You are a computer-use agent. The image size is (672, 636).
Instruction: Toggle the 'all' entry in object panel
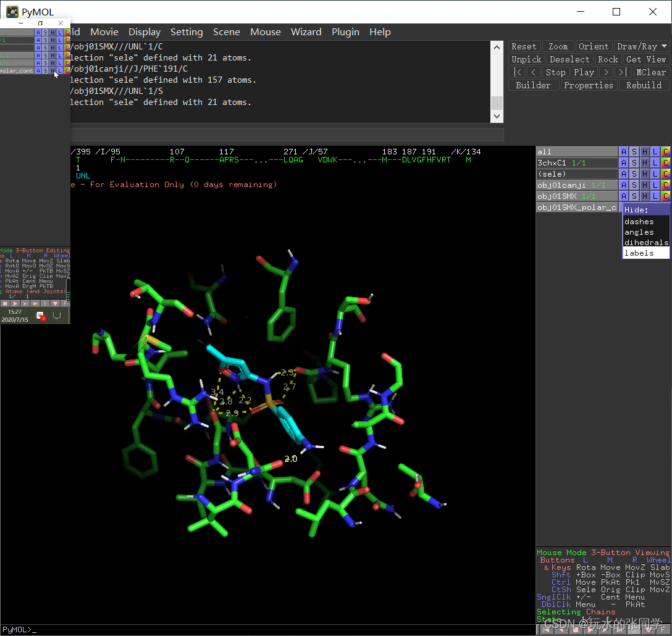(x=577, y=152)
